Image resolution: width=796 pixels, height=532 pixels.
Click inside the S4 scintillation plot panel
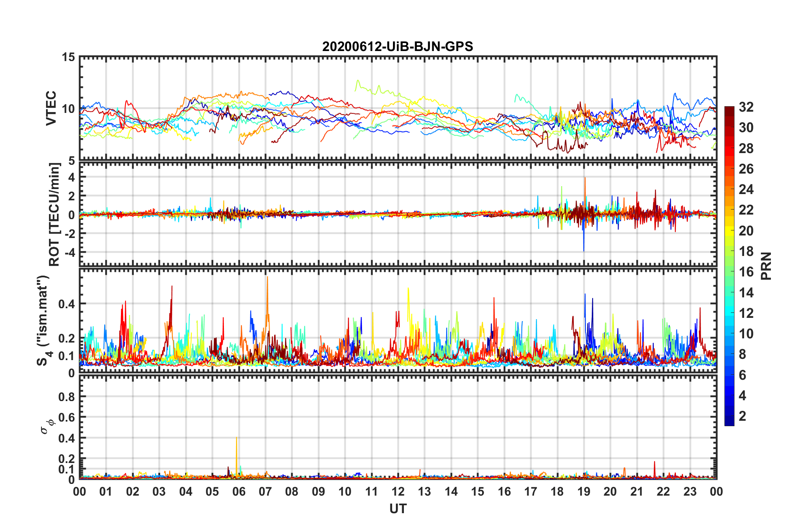click(x=398, y=320)
